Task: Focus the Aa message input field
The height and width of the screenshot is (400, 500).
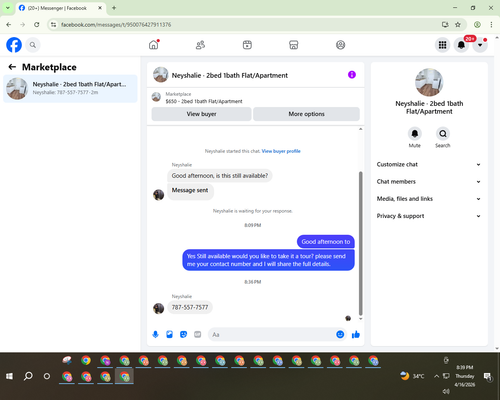Action: [x=272, y=334]
